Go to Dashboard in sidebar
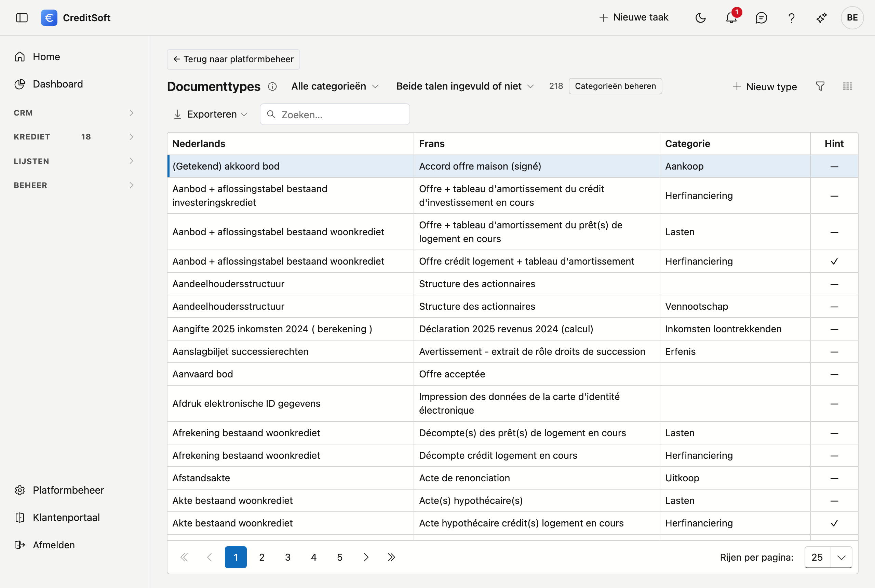Screen dimensions: 875x588 [x=58, y=84]
